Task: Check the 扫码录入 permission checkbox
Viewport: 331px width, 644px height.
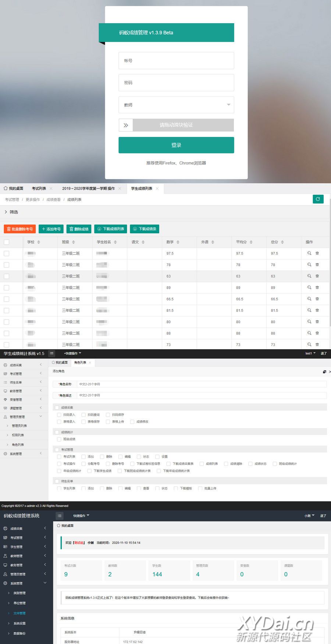Action: point(59,415)
